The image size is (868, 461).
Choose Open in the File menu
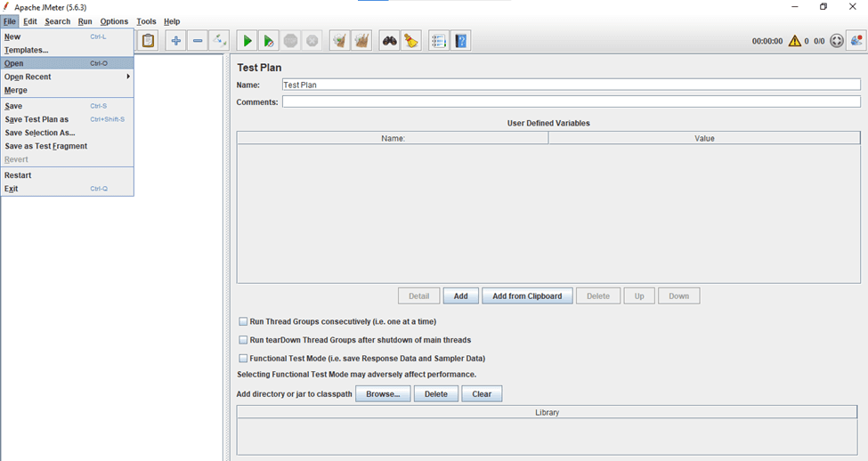[x=67, y=63]
